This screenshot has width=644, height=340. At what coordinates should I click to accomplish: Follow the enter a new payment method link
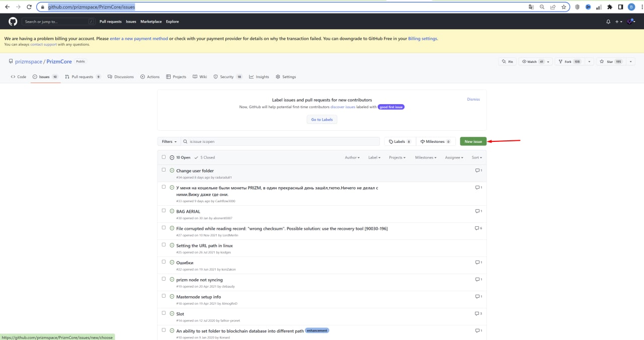click(x=139, y=39)
